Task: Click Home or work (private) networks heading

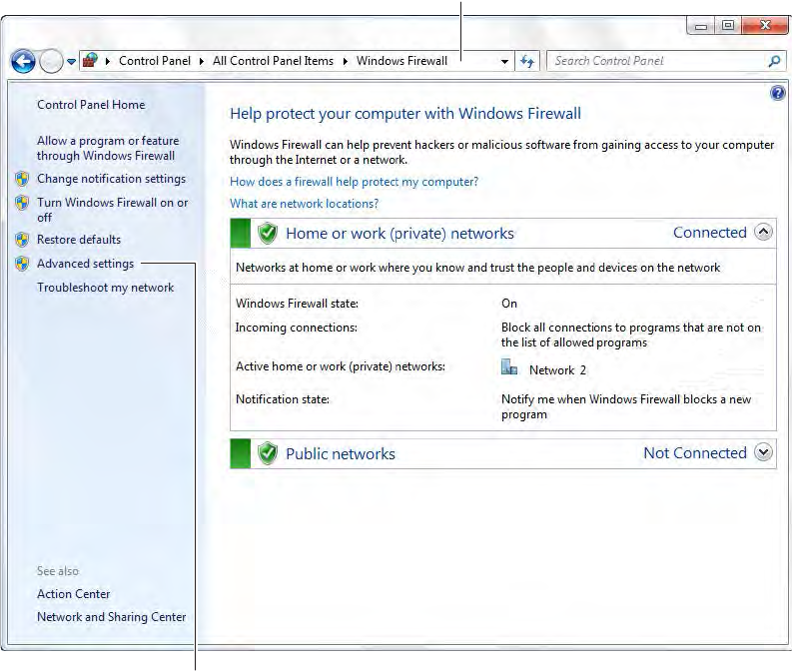Action: click(399, 234)
